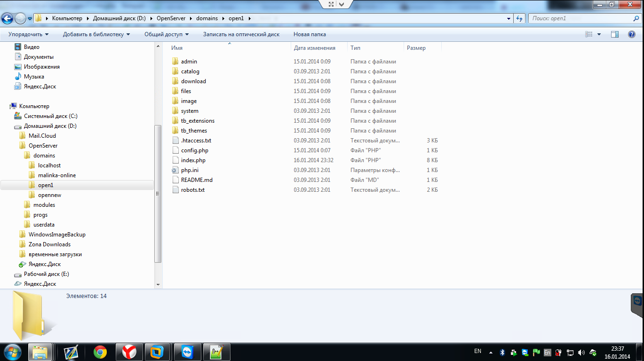The height and width of the screenshot is (361, 644).
Task: Open Google Chrome from the taskbar
Action: (100, 352)
